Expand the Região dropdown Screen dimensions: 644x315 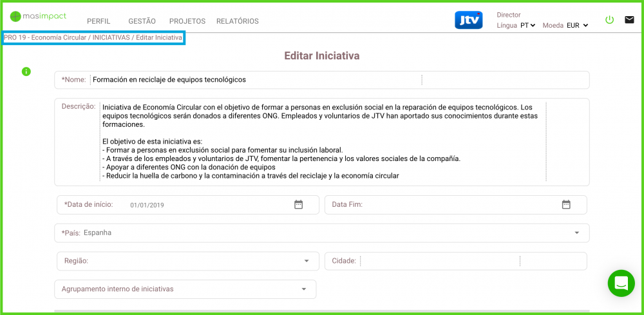pyautogui.click(x=306, y=261)
